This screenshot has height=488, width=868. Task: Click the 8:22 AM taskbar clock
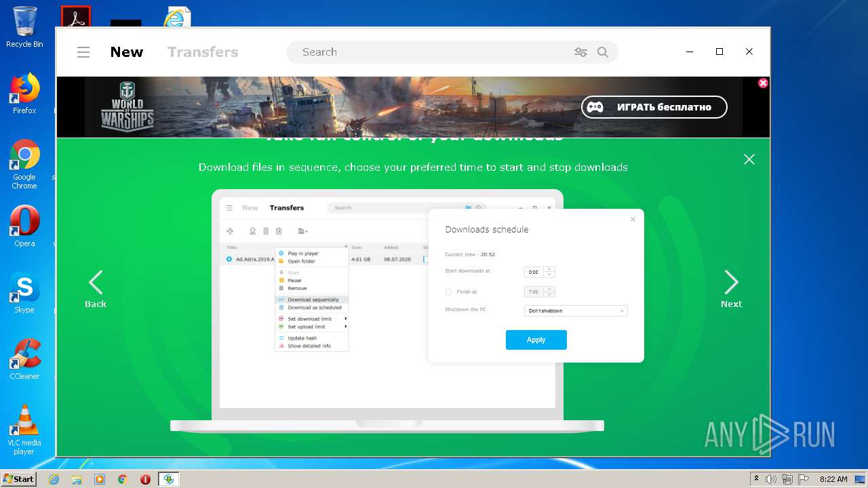click(x=833, y=479)
